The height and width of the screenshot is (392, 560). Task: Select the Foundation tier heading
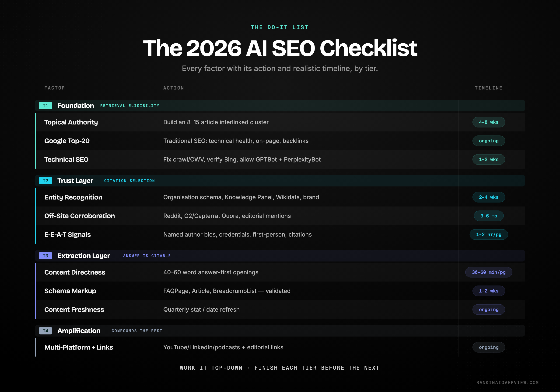tap(76, 106)
